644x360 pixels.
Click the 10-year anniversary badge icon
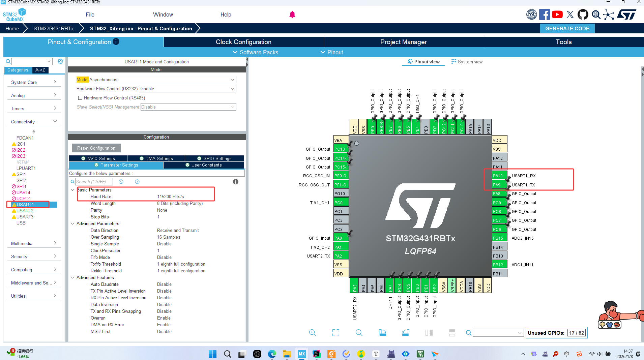[x=531, y=14]
